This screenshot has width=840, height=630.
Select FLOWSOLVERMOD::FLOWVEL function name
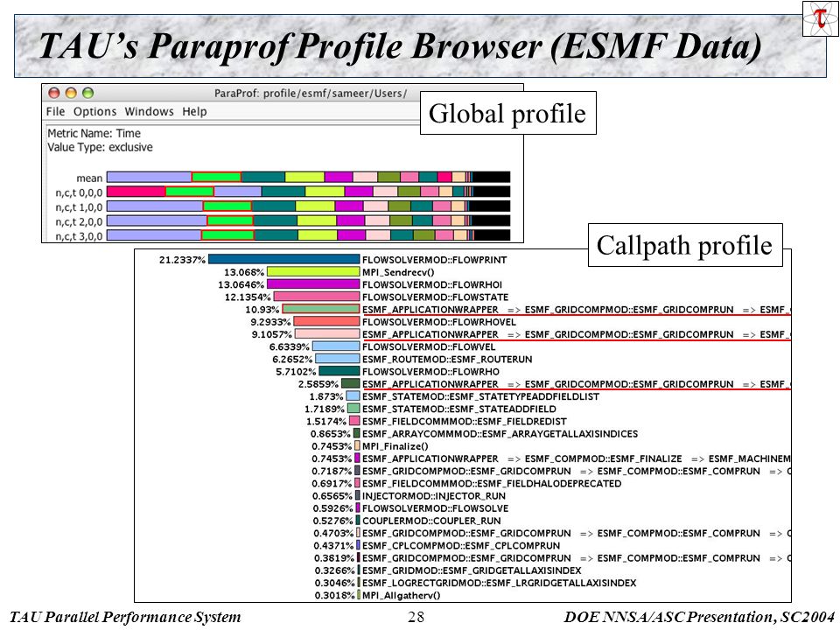[x=429, y=346]
